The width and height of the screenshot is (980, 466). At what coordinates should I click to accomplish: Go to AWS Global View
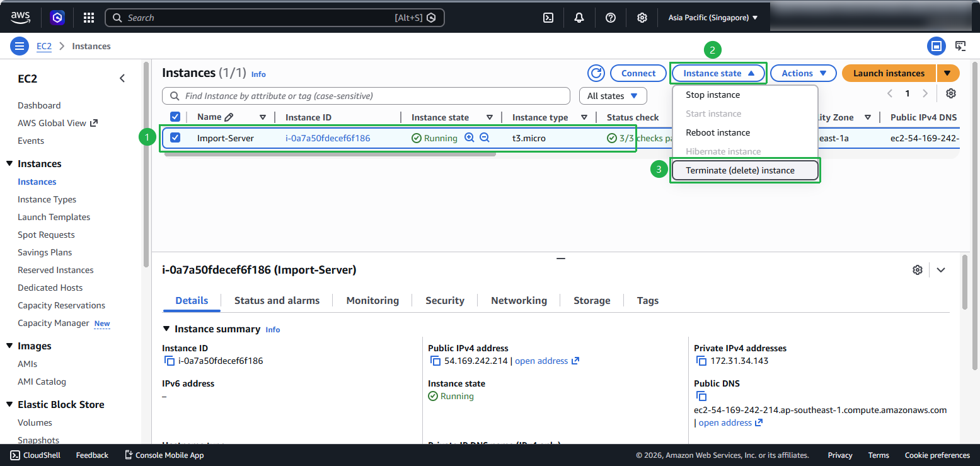click(58, 123)
